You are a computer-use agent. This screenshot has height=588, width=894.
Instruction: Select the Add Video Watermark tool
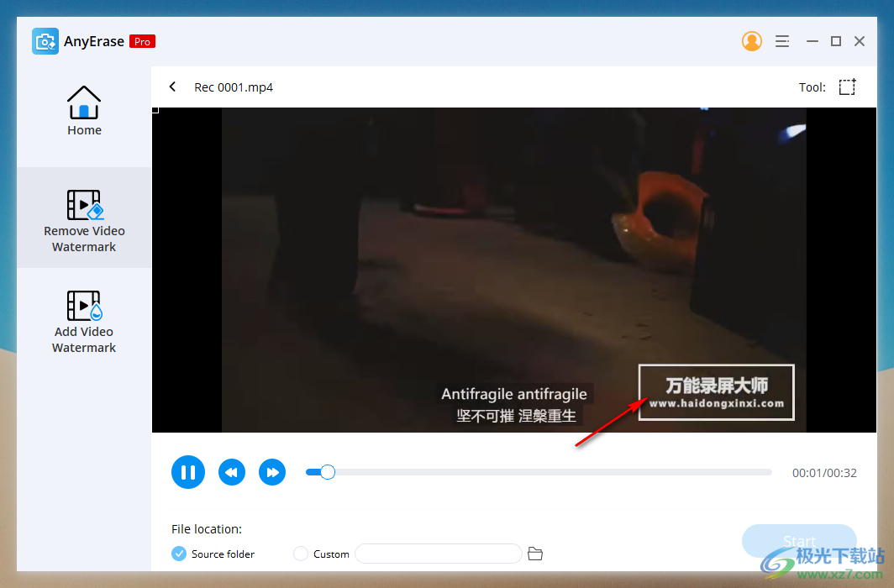[84, 319]
